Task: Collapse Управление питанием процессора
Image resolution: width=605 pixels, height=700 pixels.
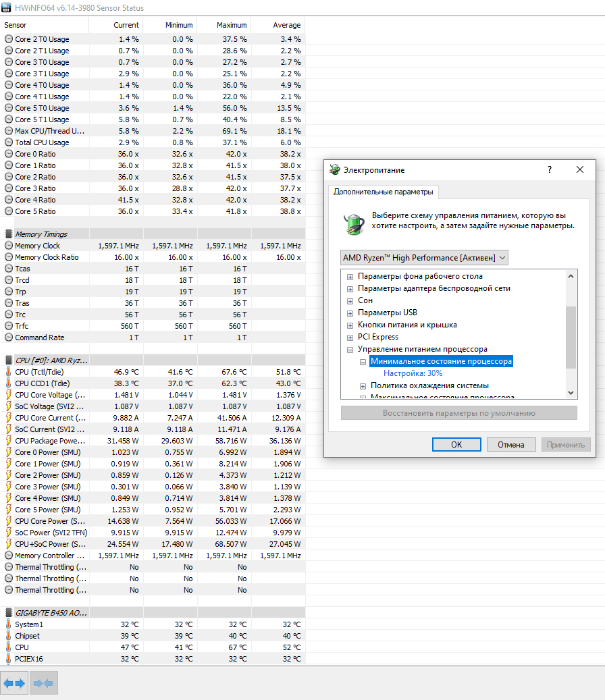Action: 350,350
